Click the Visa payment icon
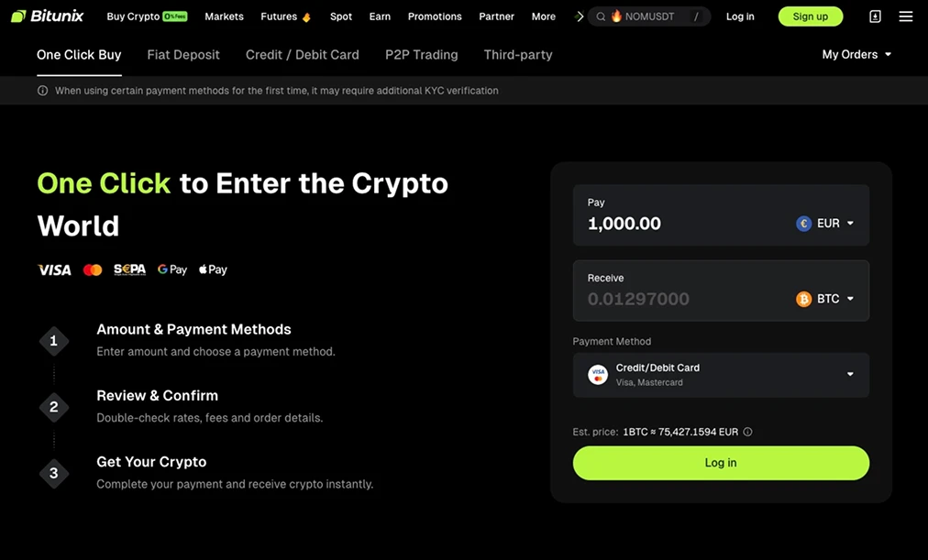 tap(53, 269)
